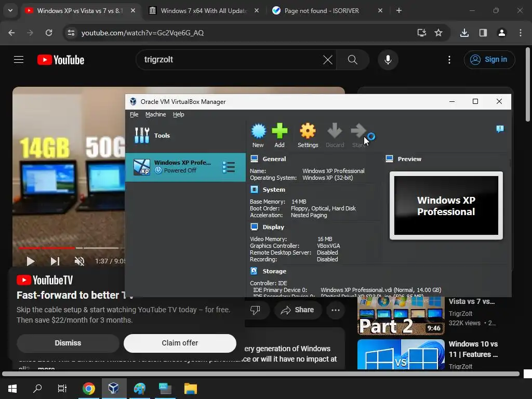The height and width of the screenshot is (399, 532).
Task: Search YouTube with voice microphone
Action: point(388,60)
